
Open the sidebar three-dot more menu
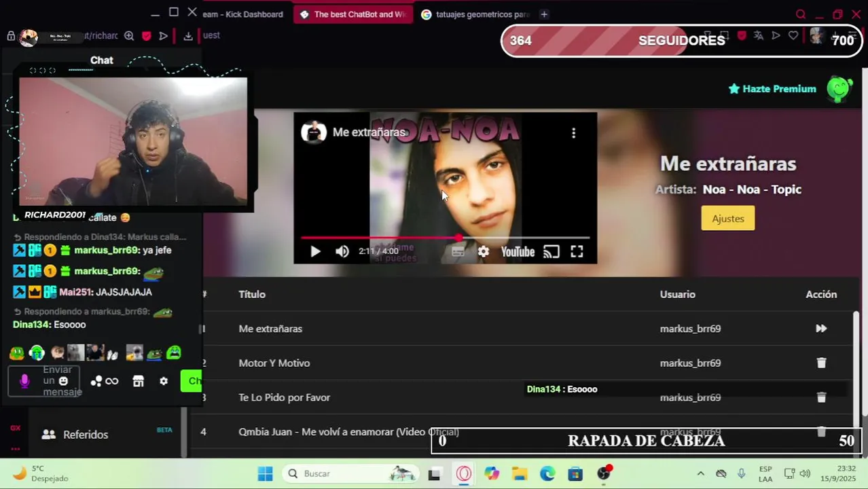[x=15, y=449]
